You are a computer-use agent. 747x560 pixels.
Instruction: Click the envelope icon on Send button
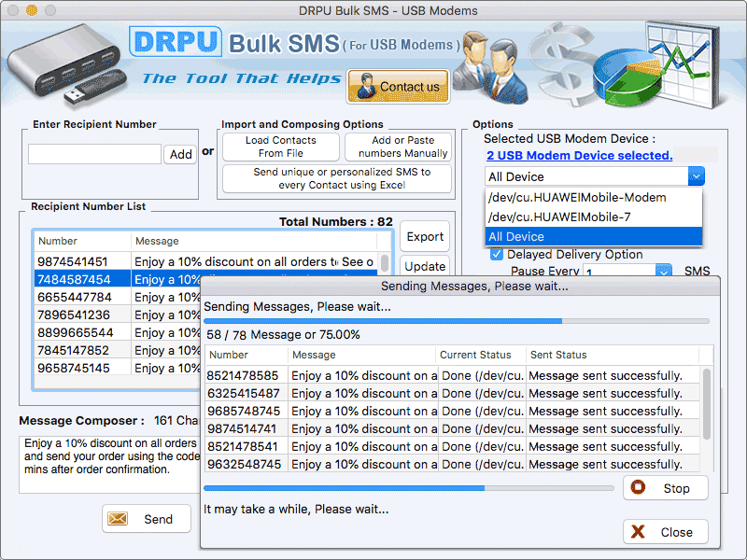(x=118, y=519)
